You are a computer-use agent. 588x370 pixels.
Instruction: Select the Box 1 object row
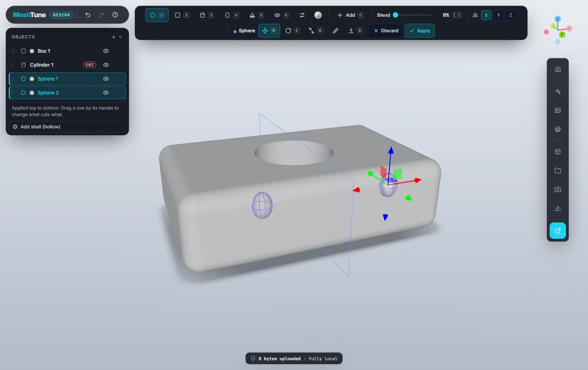(x=67, y=51)
